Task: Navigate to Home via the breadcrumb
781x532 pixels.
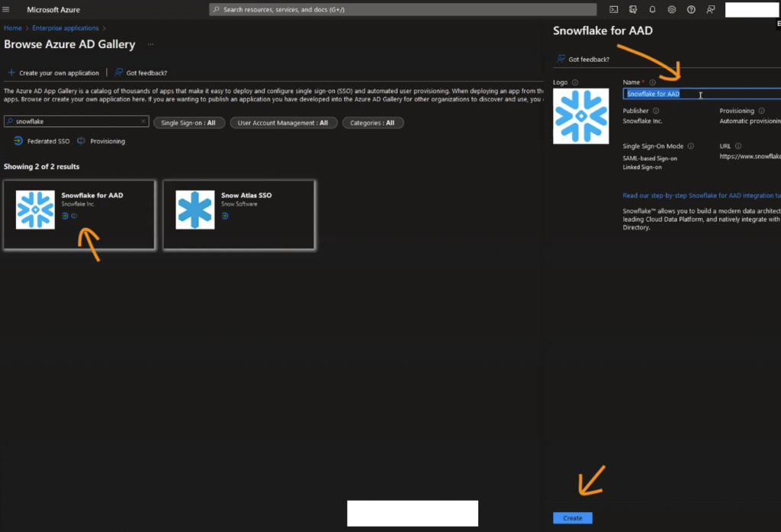Action: click(x=12, y=27)
